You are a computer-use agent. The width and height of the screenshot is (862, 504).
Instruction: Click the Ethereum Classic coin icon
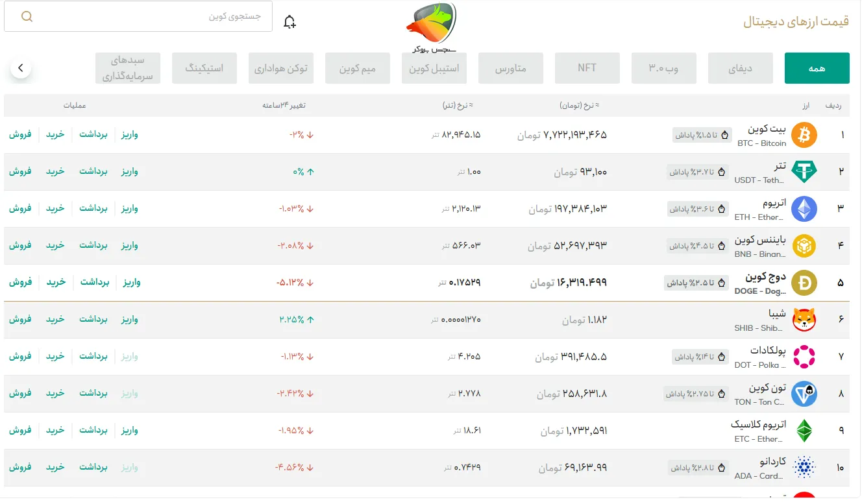click(x=804, y=430)
